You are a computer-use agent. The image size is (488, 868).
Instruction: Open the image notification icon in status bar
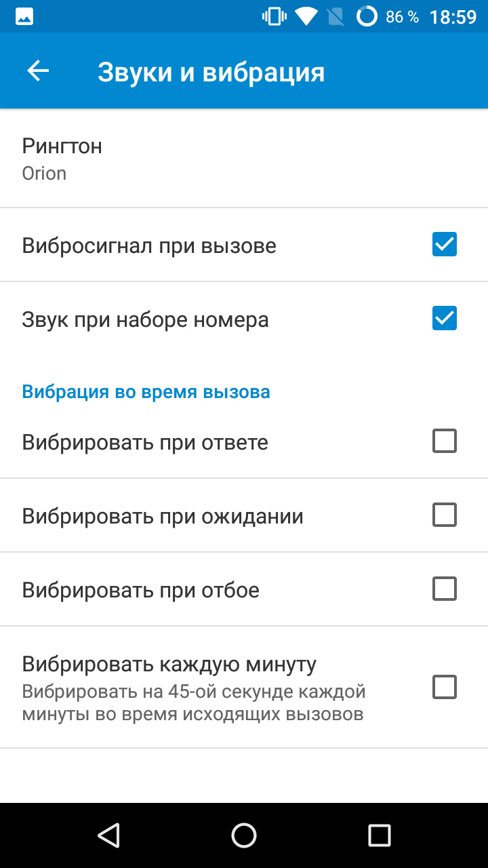click(x=24, y=16)
